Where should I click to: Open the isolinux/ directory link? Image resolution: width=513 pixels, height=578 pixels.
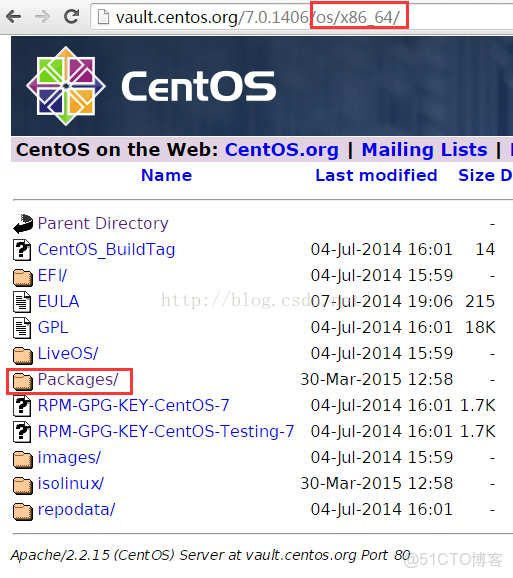[71, 483]
